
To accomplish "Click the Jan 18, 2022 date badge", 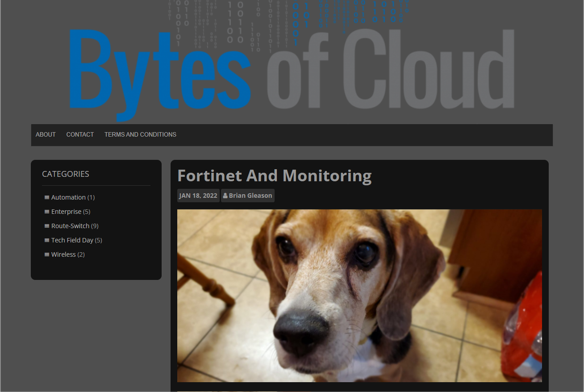I will pyautogui.click(x=198, y=196).
